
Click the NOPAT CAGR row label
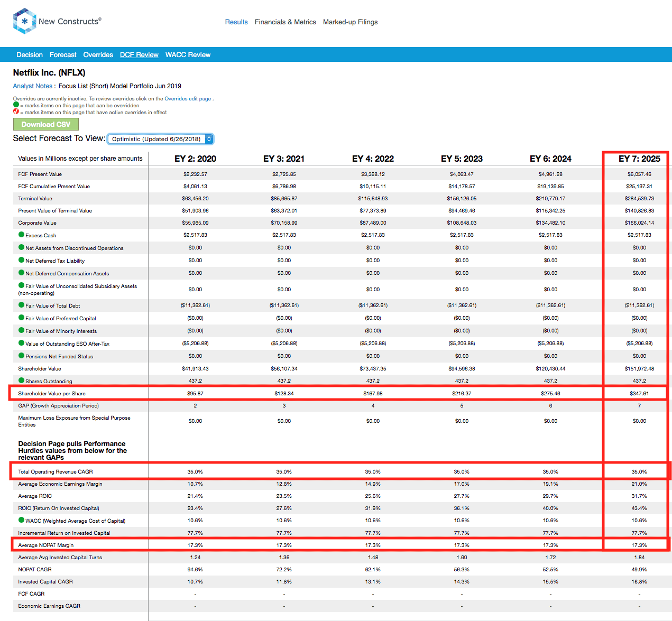[35, 570]
